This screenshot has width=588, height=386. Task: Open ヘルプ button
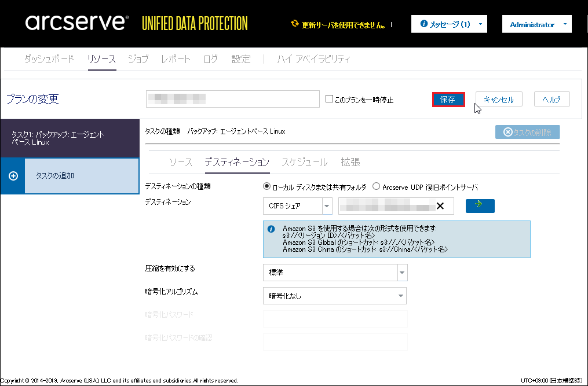[x=552, y=100]
